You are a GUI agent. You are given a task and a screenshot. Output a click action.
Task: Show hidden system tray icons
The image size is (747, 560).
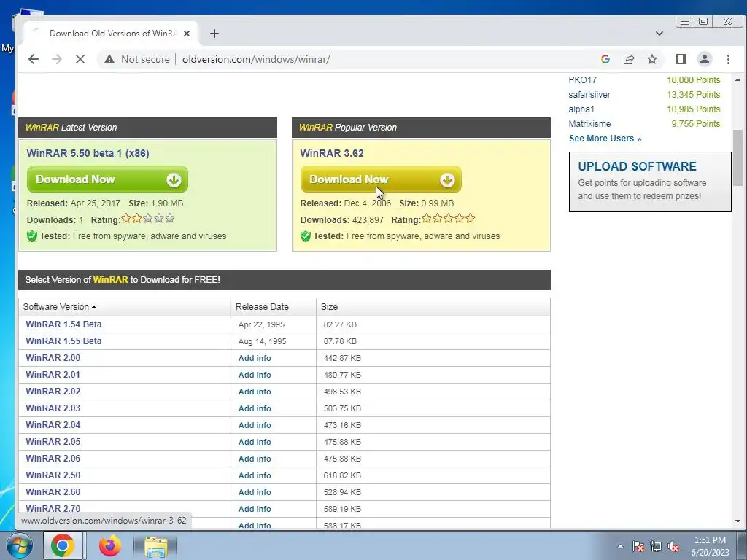point(620,547)
